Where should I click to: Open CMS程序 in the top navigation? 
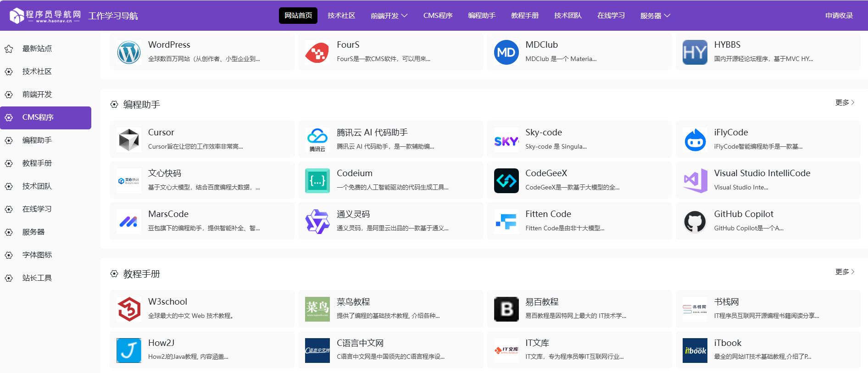coord(438,16)
